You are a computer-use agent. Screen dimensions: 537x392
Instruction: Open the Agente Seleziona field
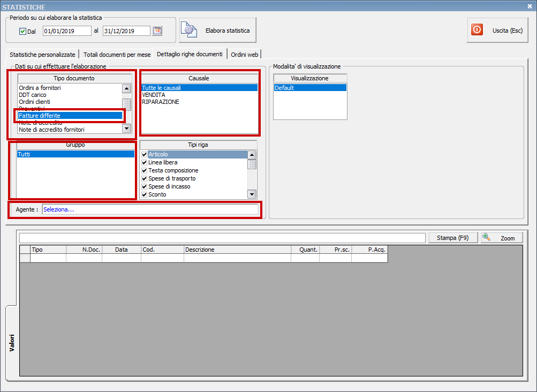pyautogui.click(x=150, y=210)
